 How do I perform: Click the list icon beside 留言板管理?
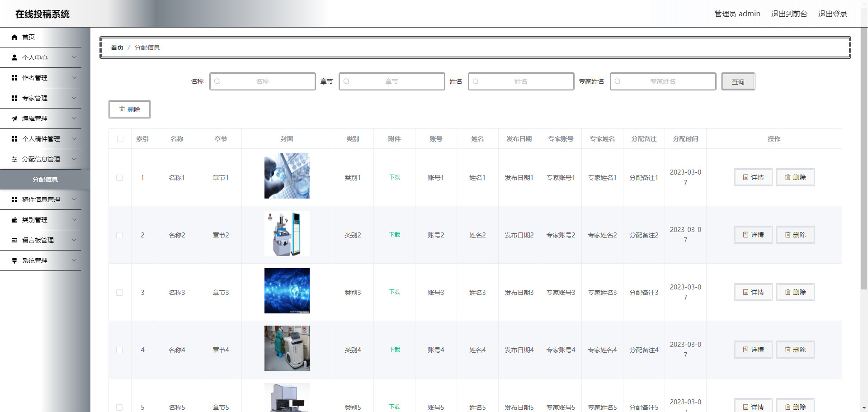pyautogui.click(x=14, y=240)
